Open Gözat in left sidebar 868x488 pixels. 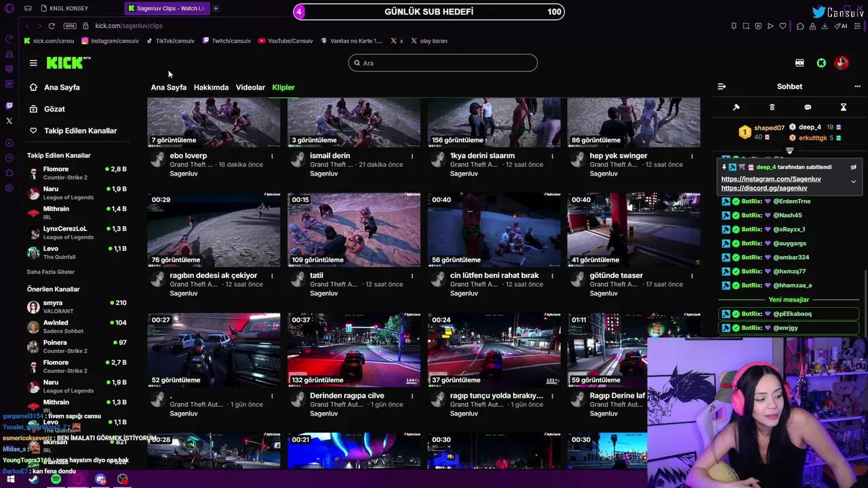click(x=47, y=109)
